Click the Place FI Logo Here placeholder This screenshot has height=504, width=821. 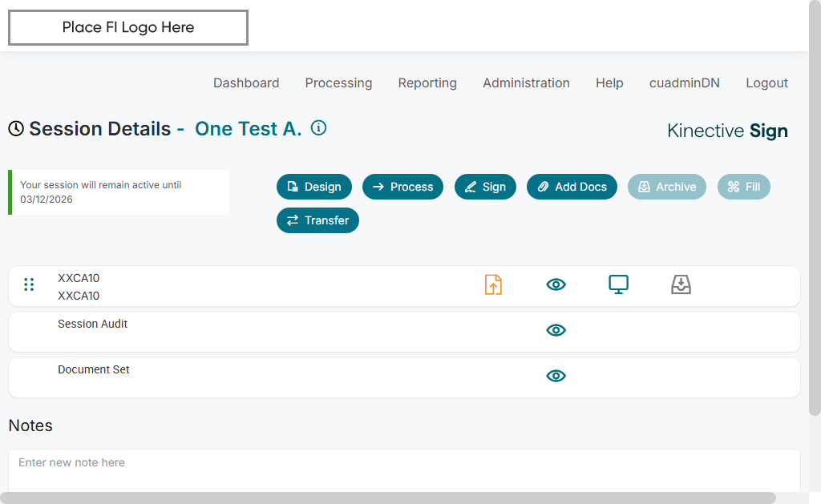[x=128, y=27]
